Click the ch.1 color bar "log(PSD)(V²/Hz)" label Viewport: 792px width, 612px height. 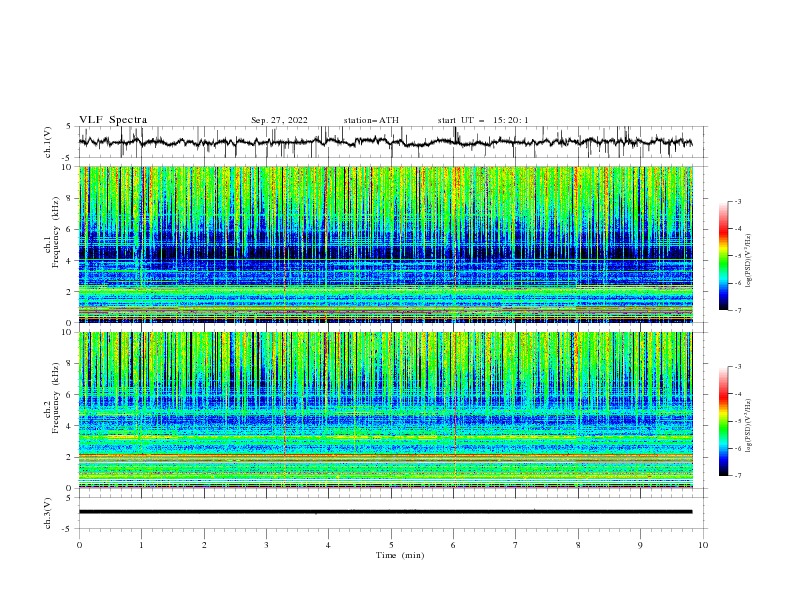749,261
